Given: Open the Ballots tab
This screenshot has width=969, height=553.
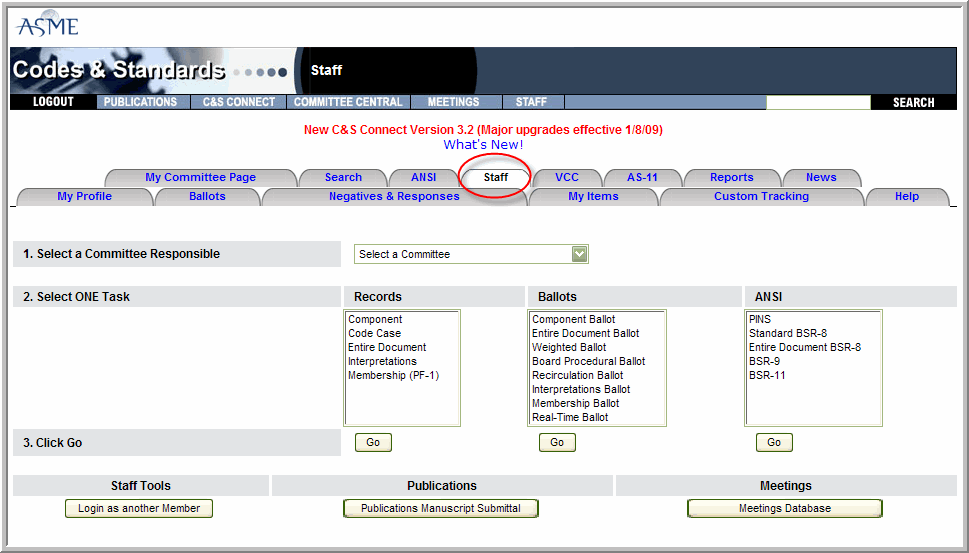Looking at the screenshot, I should coord(207,196).
